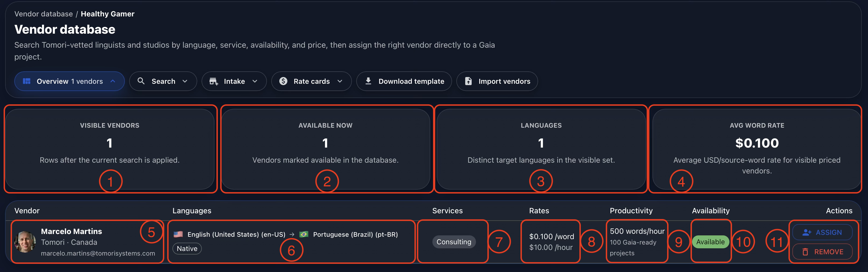Open the Vendor database breadcrumb link
Viewport: 868px width, 272px height.
coord(44,14)
